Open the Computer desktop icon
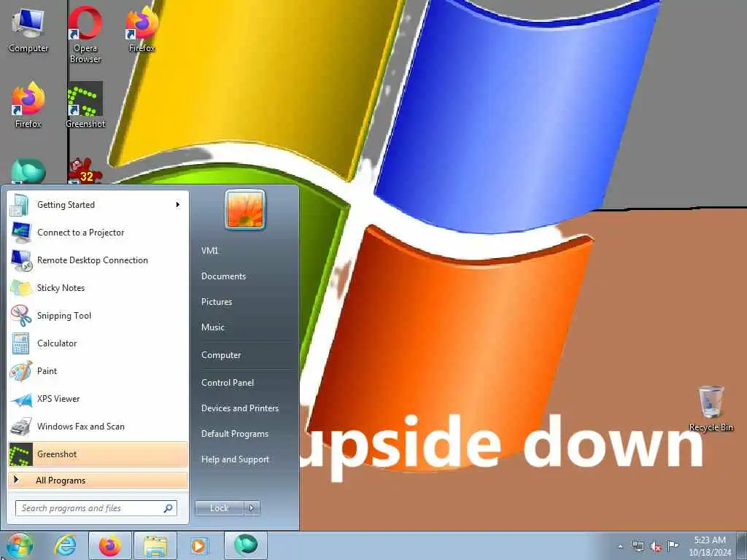This screenshot has width=747, height=560. click(28, 29)
